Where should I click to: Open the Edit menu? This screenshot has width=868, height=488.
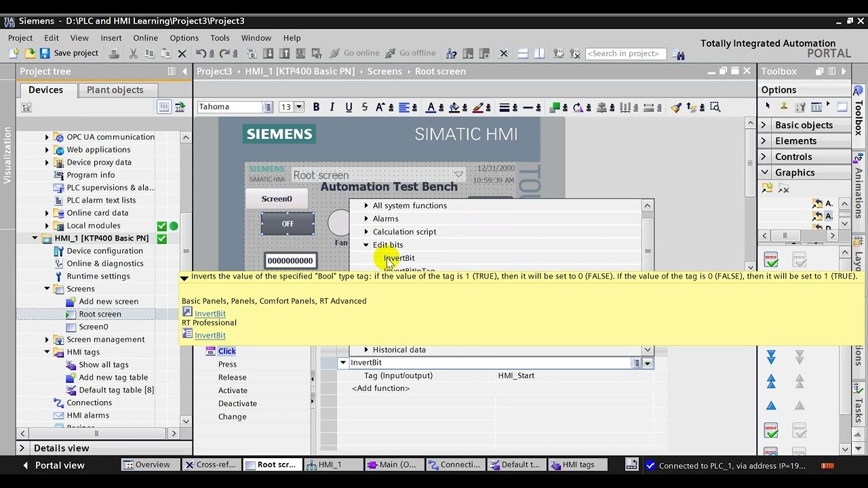click(52, 38)
